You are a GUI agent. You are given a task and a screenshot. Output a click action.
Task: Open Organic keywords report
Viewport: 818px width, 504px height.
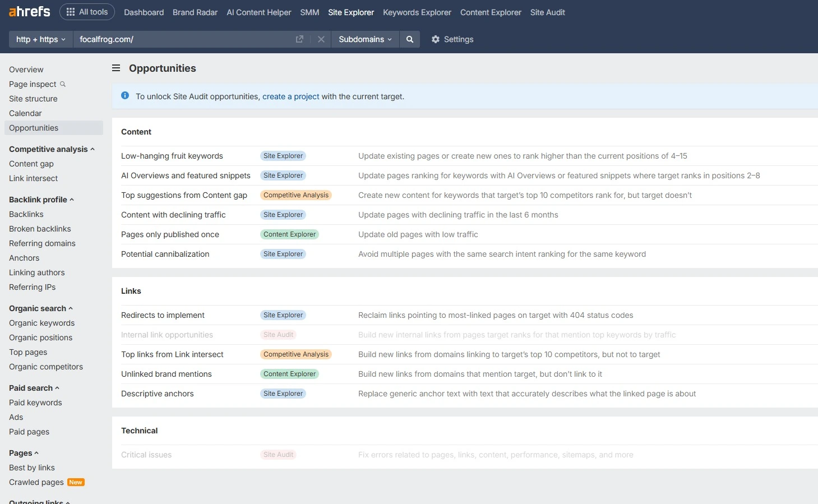[42, 323]
